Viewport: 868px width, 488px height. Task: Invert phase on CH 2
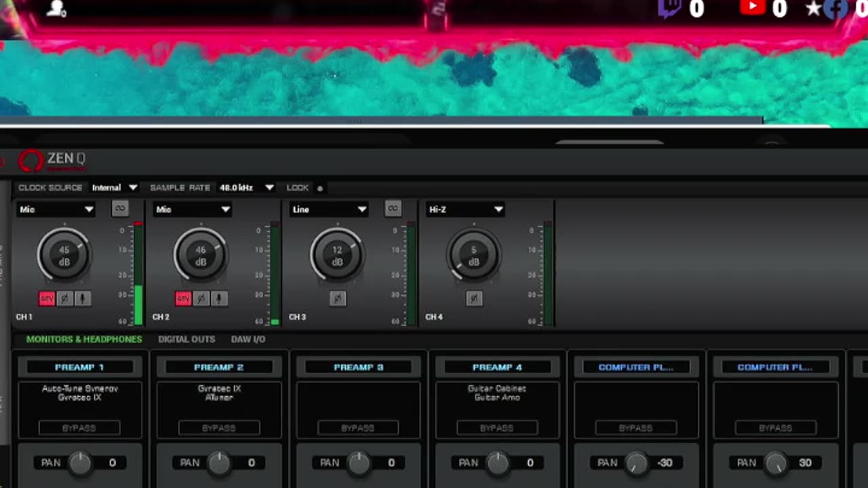201,298
